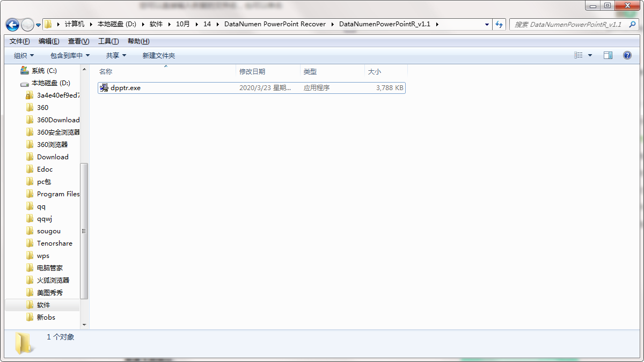
Task: Open the 工具 menu
Action: coord(108,41)
